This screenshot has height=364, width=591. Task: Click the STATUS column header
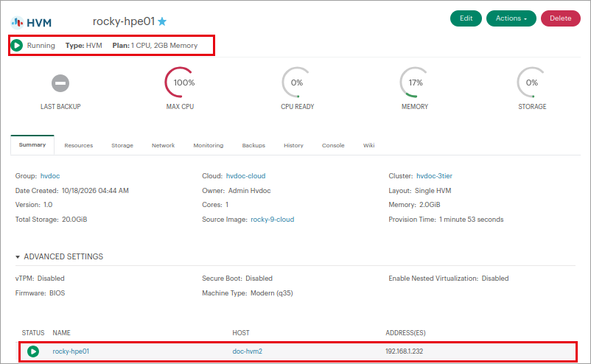(x=33, y=333)
